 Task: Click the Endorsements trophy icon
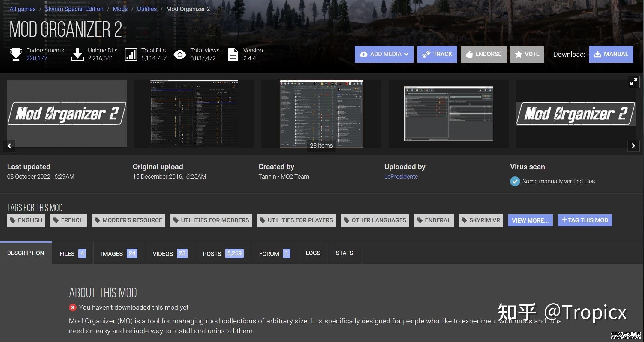[16, 55]
